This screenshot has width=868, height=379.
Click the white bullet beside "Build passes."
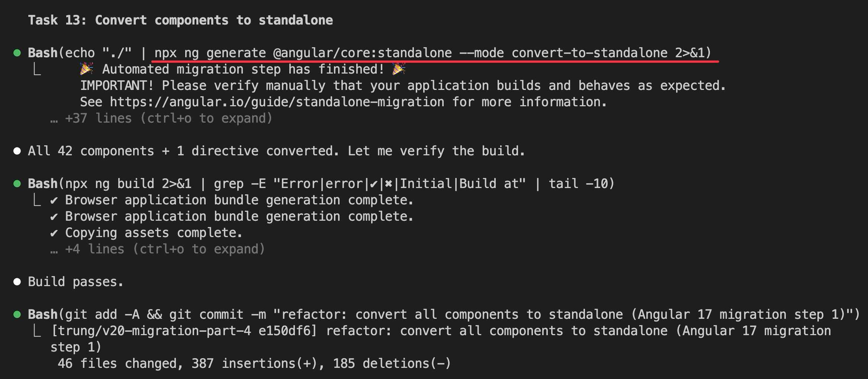pyautogui.click(x=17, y=282)
